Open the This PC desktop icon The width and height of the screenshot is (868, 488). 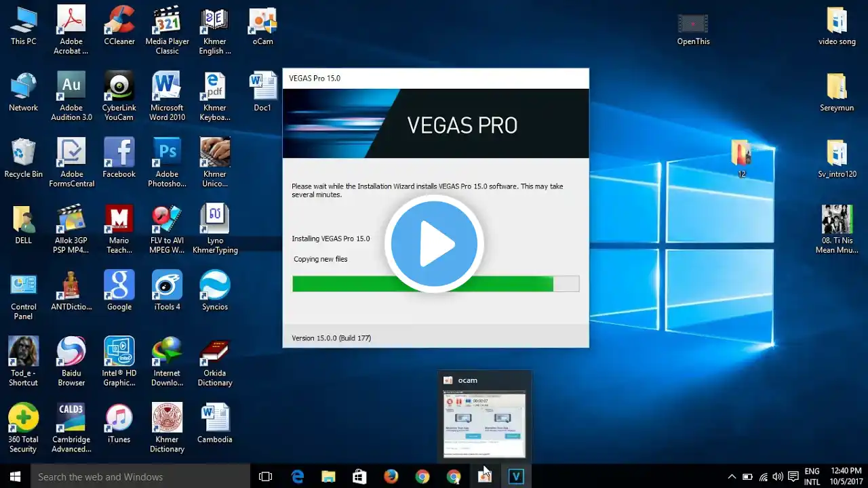(23, 26)
